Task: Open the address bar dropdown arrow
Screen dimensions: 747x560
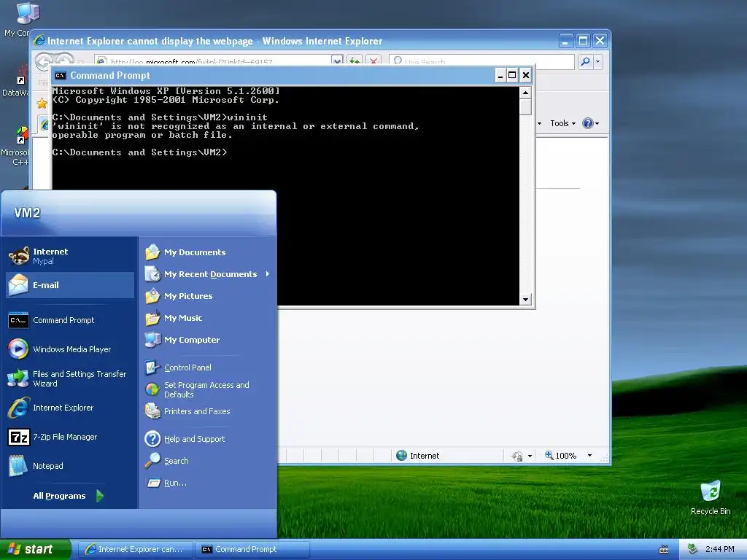Action: 337,61
